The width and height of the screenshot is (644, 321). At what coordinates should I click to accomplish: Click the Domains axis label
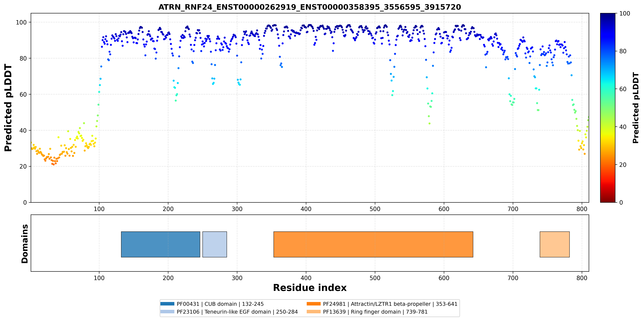(x=25, y=244)
